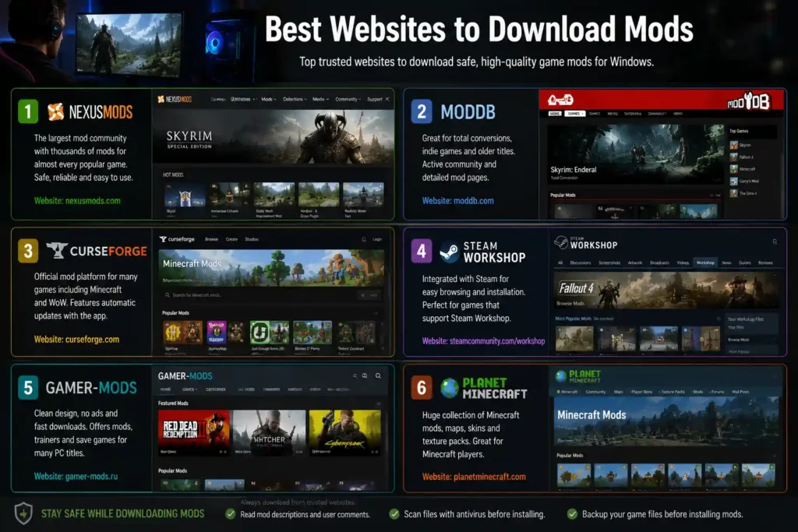Viewport: 798px width, 532px height.
Task: Click the Skyrim: Enderal banner on ModDB
Action: pos(635,154)
